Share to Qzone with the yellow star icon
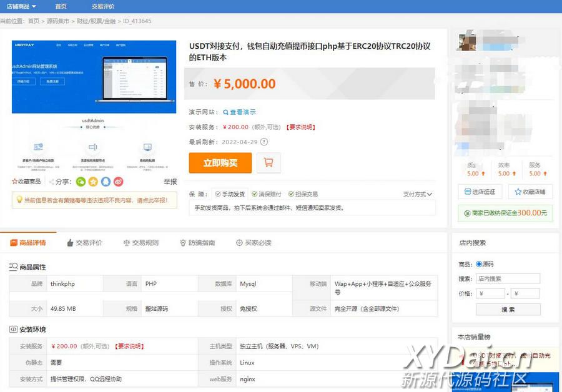The height and width of the screenshot is (392, 562). pos(93,182)
